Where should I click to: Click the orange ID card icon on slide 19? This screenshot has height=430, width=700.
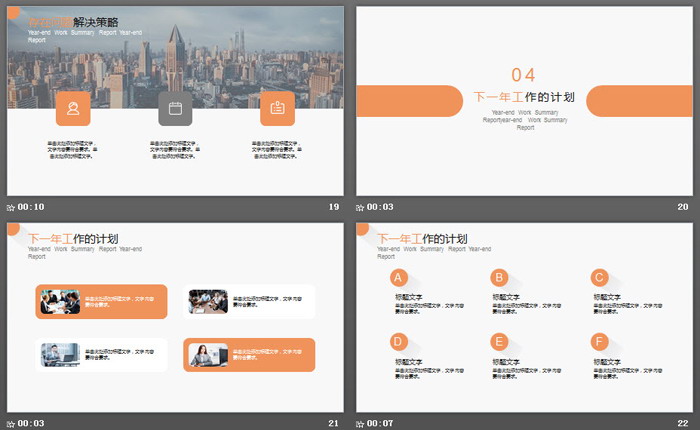277,109
